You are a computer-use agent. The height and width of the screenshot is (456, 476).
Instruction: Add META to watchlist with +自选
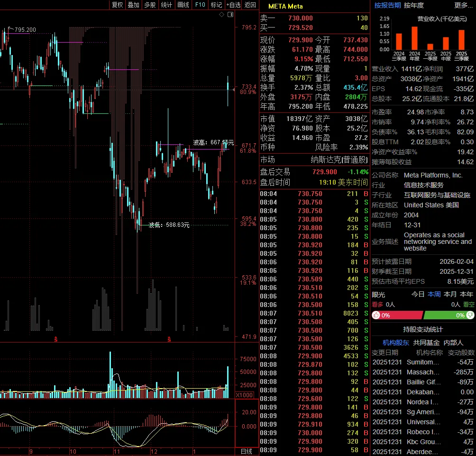233,5
